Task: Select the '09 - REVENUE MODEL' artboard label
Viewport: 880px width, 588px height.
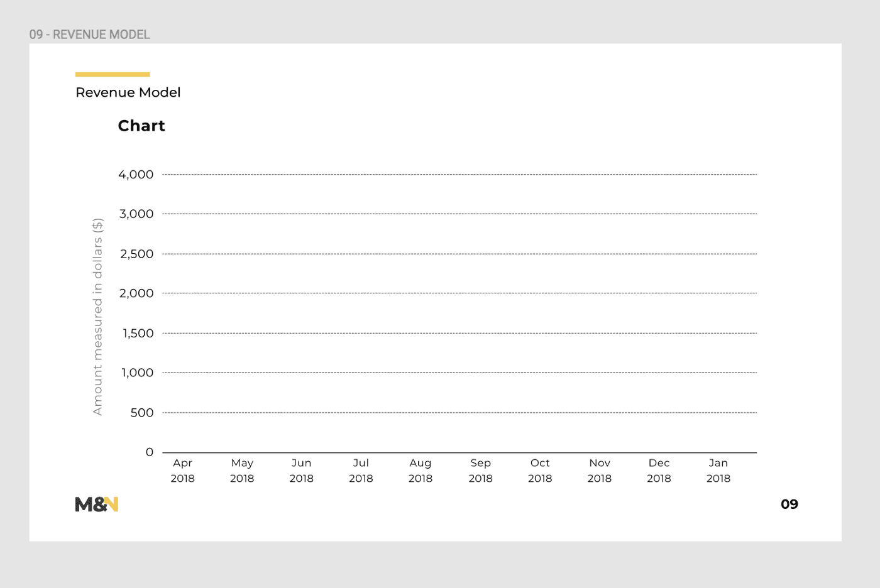Action: pyautogui.click(x=90, y=35)
